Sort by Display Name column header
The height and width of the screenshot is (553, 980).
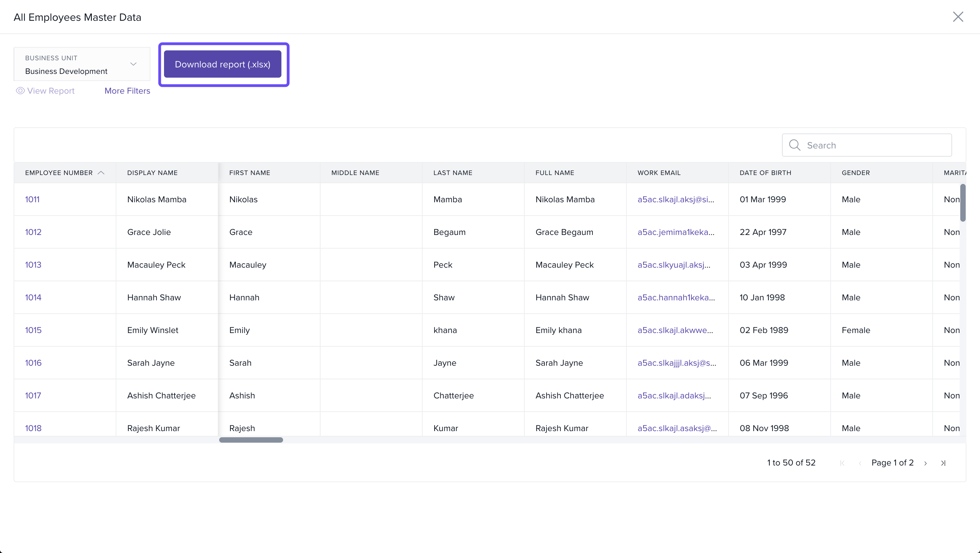[x=152, y=173]
